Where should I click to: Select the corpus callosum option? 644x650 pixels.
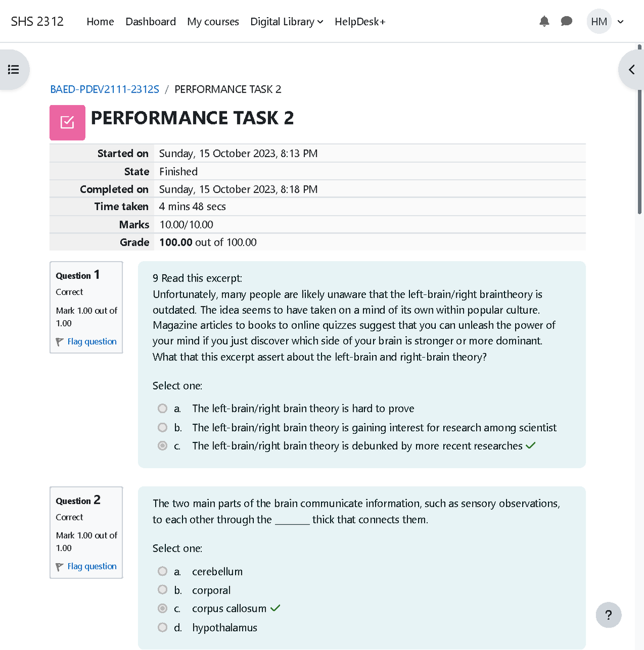pos(162,608)
